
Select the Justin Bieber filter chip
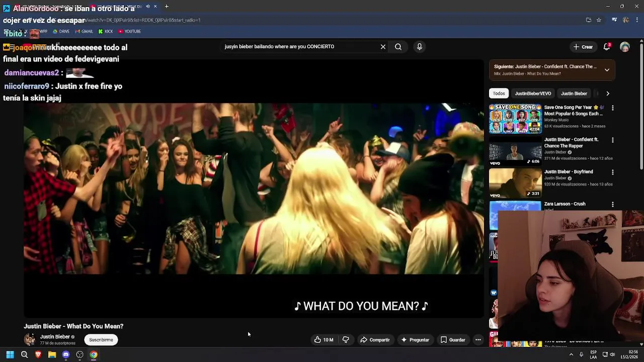coord(574,94)
